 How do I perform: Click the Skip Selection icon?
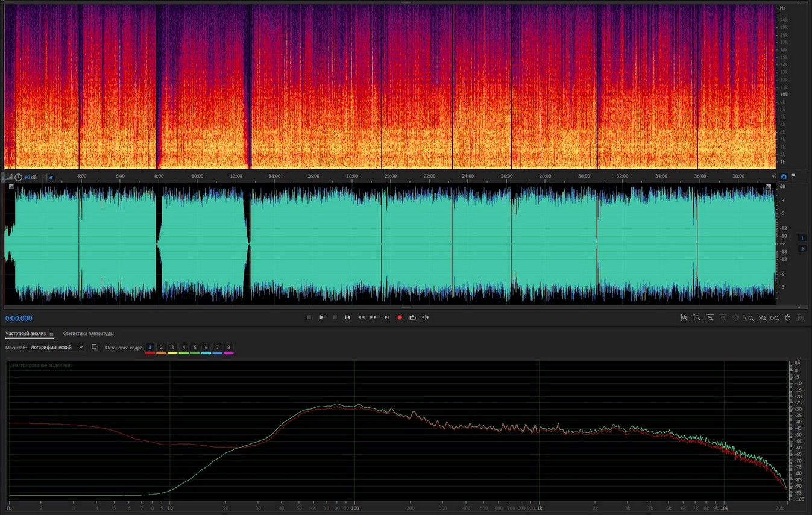tap(426, 317)
